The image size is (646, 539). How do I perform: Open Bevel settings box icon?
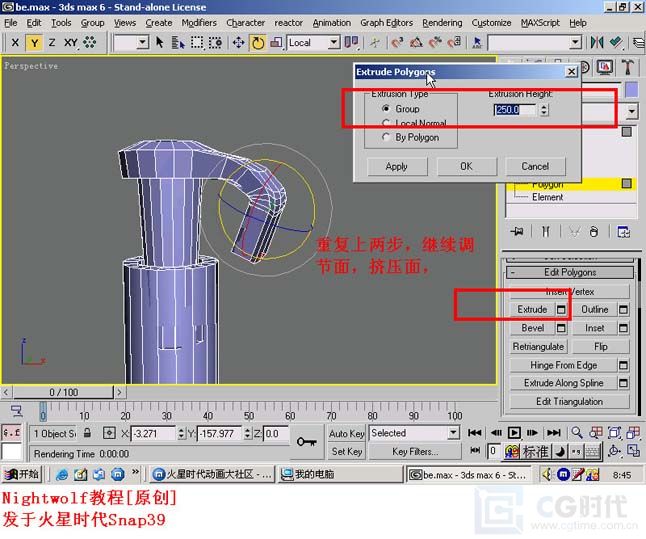(561, 328)
